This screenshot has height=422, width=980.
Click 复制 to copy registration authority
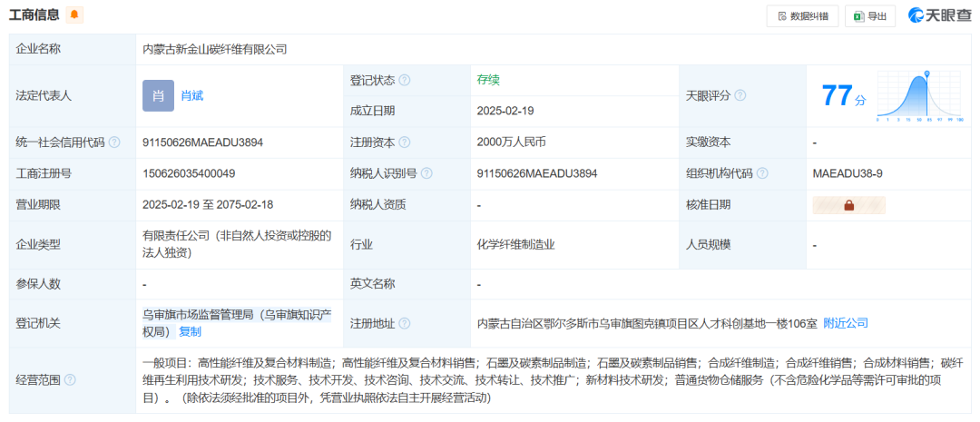click(190, 331)
